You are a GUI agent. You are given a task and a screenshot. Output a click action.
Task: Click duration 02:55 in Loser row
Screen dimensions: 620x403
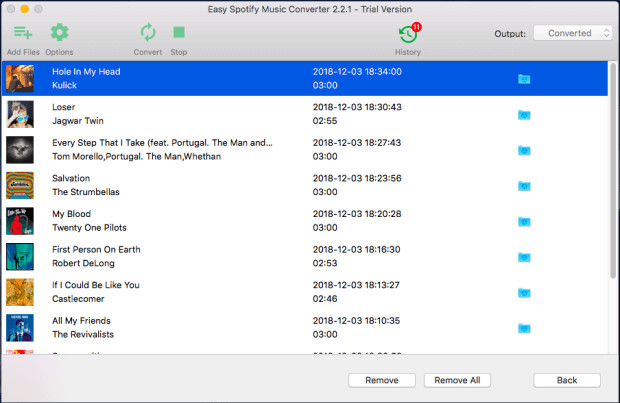pos(325,121)
